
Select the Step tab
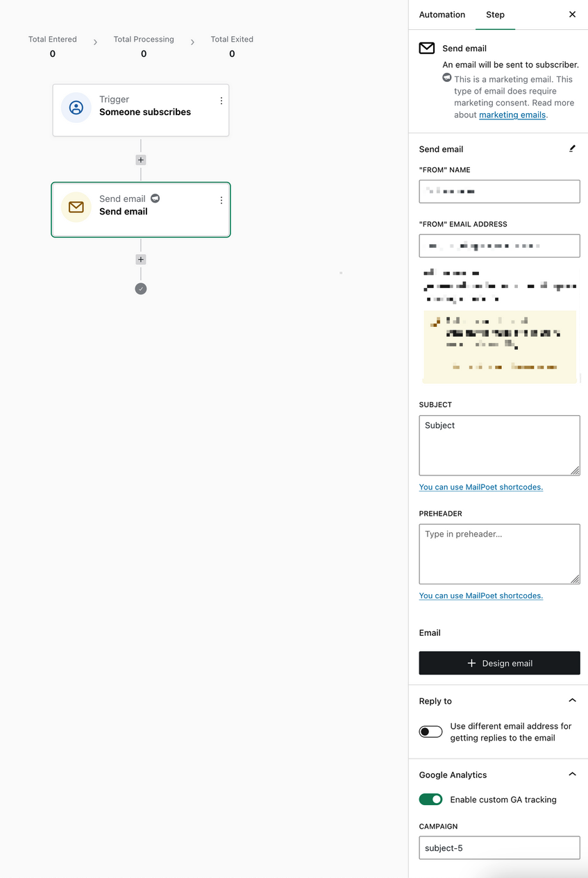[x=495, y=15]
